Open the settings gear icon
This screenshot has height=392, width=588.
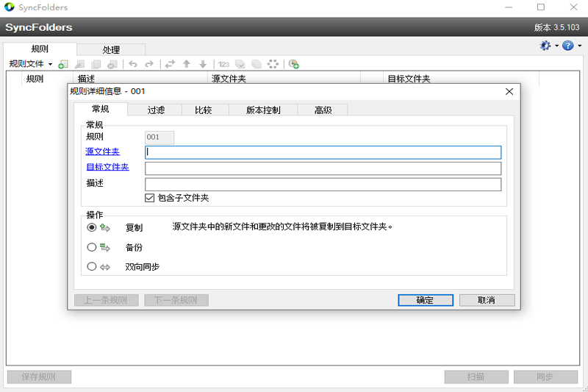(x=545, y=46)
